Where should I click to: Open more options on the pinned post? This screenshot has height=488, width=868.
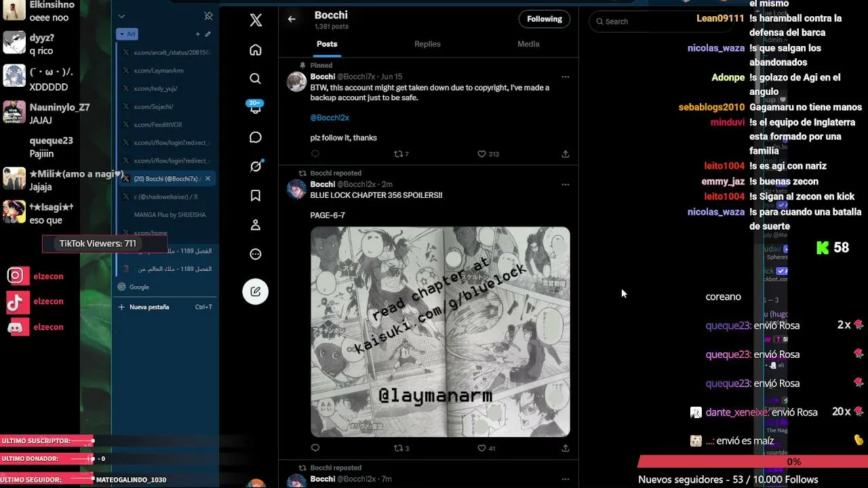[x=565, y=77]
